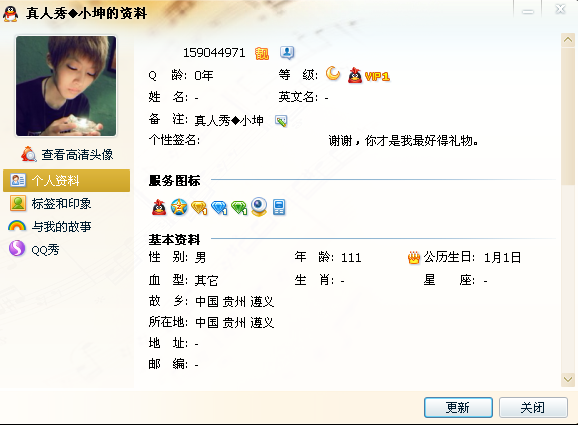Click the VIP1 red penguin badge
Viewport: 578px width, 425px height.
pos(368,76)
